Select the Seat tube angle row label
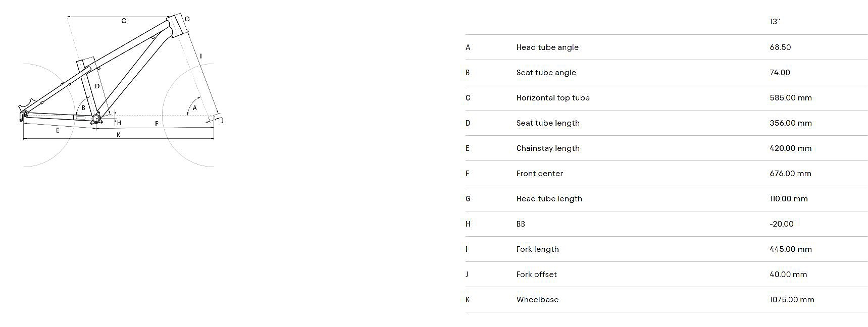868x327 pixels. point(546,73)
